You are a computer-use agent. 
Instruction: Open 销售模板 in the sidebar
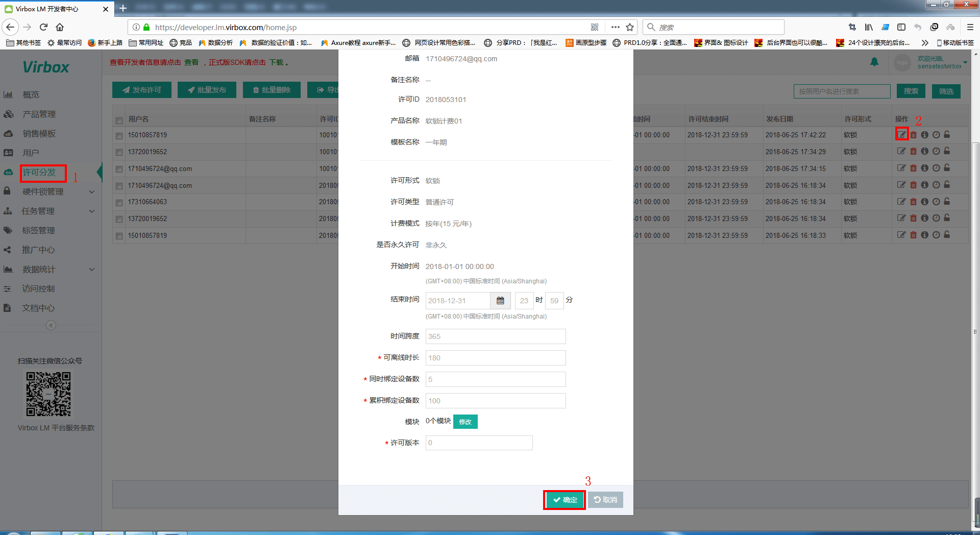39,133
